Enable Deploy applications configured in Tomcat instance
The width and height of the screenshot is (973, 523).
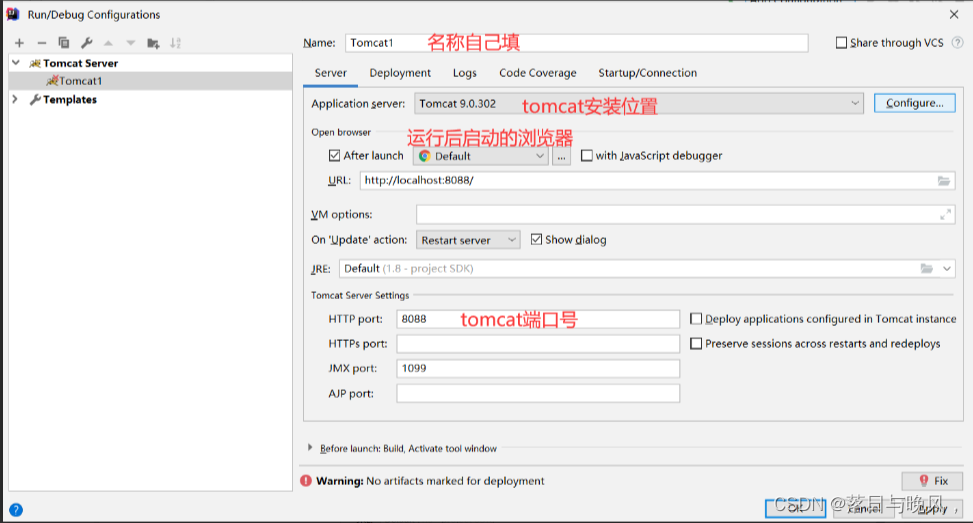click(x=696, y=319)
